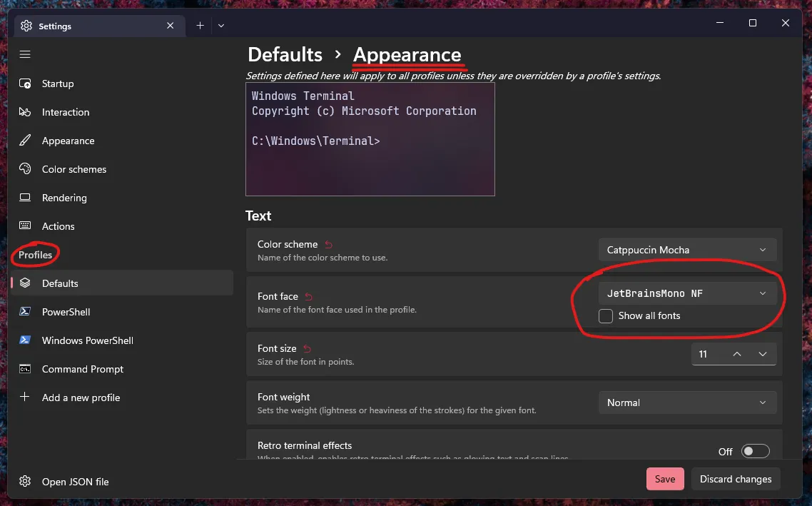Reset the Font size setting icon
812x506 pixels.
(308, 349)
